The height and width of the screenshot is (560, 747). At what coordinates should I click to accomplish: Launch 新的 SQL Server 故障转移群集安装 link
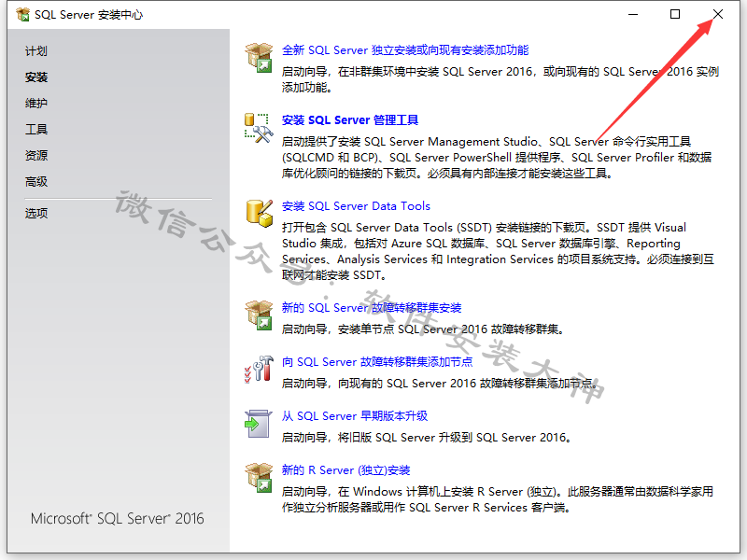372,308
